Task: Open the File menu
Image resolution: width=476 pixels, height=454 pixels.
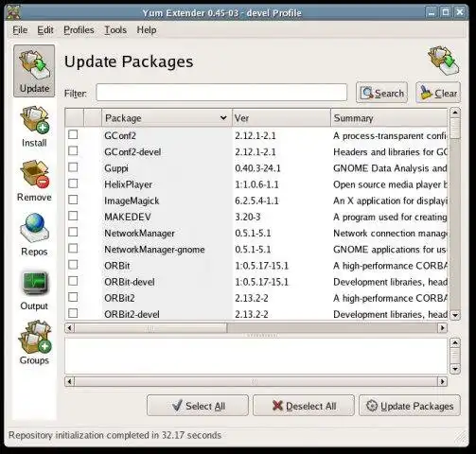Action: [20, 30]
